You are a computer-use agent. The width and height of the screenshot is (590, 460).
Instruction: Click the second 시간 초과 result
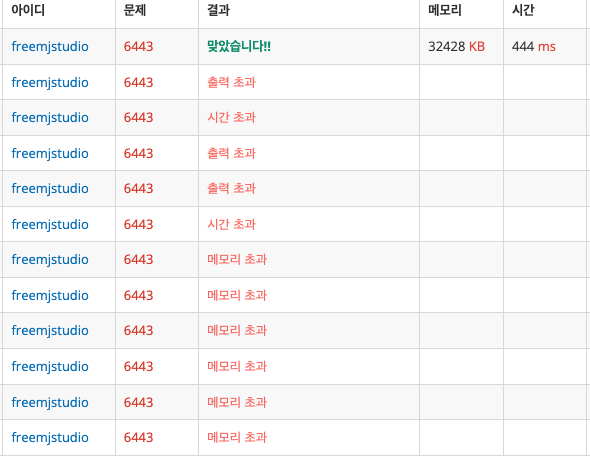[231, 224]
